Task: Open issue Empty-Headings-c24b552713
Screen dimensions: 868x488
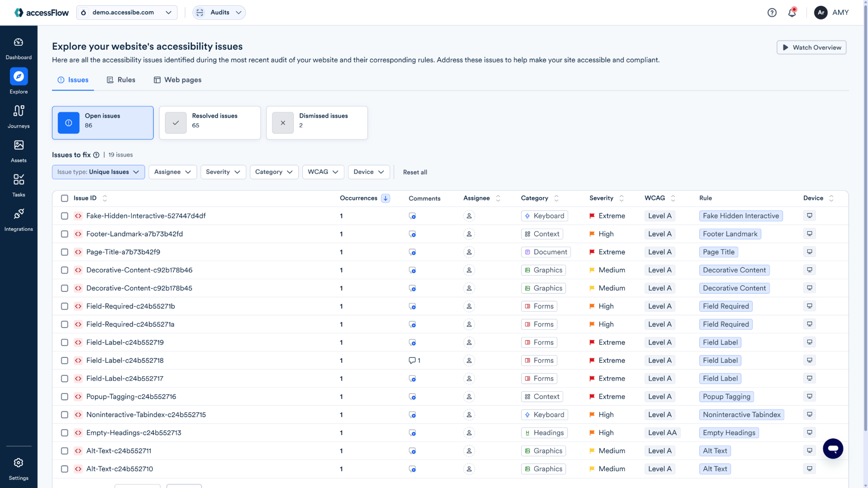Action: pyautogui.click(x=134, y=433)
